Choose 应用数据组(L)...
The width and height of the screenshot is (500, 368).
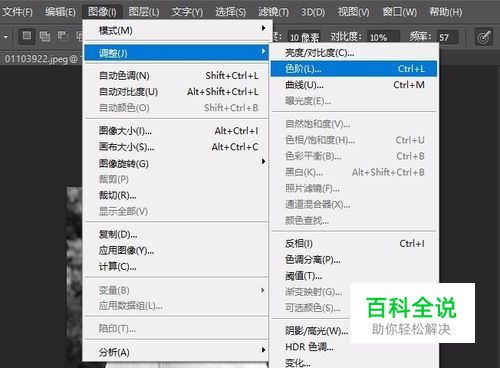tap(176, 306)
